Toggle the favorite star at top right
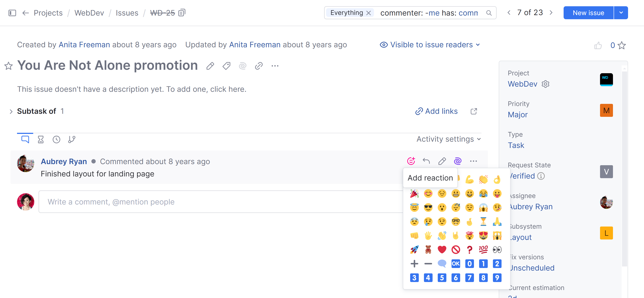644x298 pixels. coord(622,45)
